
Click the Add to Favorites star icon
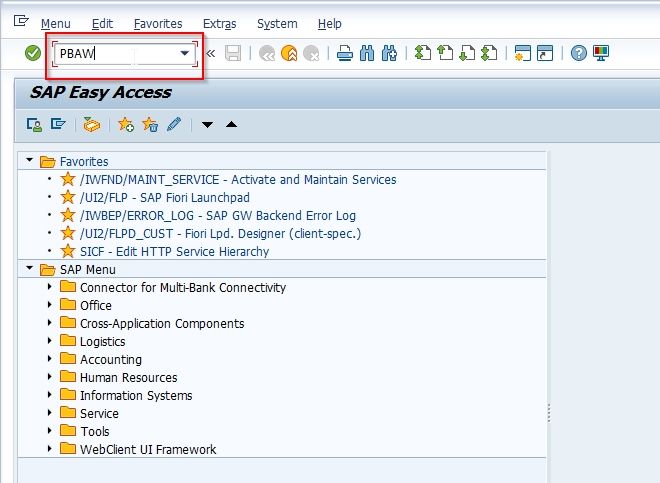pyautogui.click(x=125, y=125)
